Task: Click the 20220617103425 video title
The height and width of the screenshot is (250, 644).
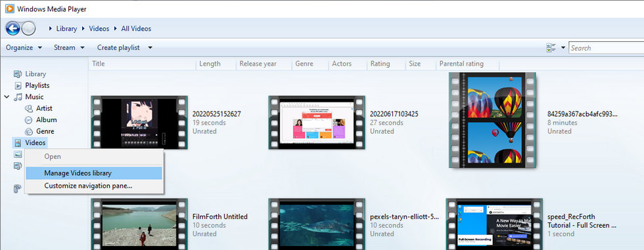Action: tap(394, 114)
